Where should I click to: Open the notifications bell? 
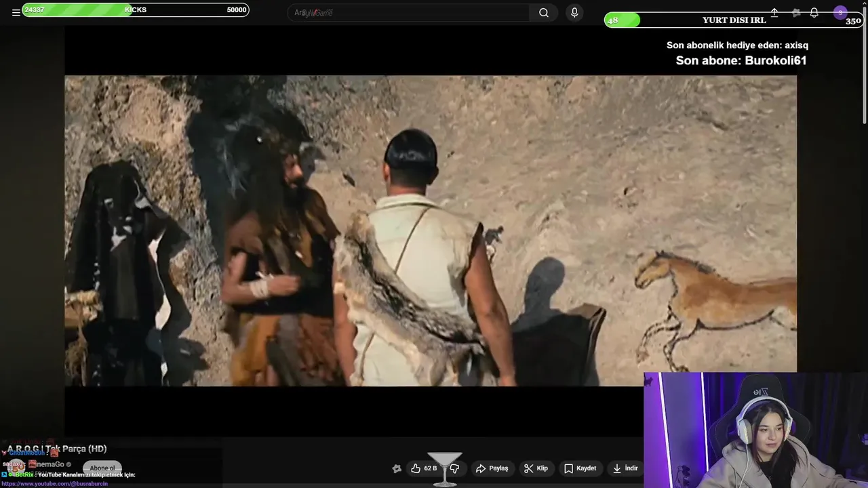[x=814, y=12]
